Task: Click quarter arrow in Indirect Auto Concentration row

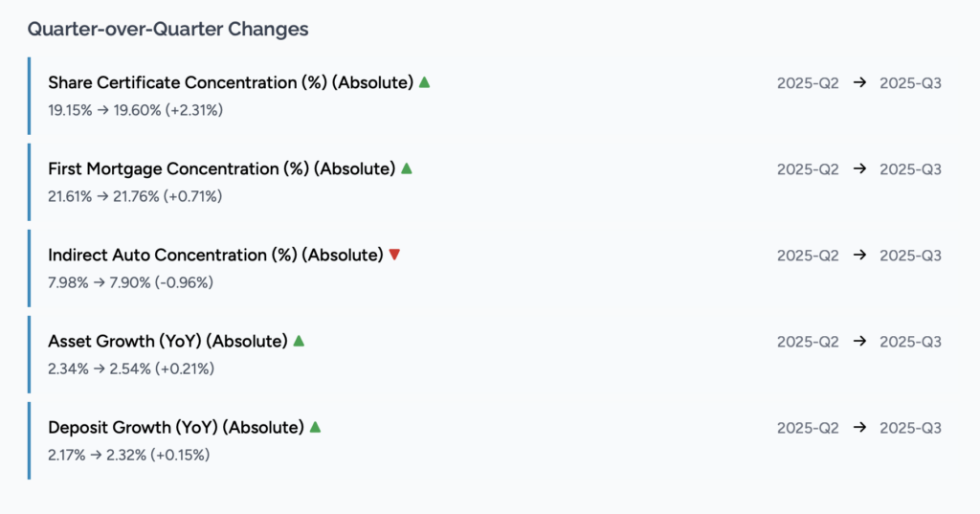Action: click(859, 256)
